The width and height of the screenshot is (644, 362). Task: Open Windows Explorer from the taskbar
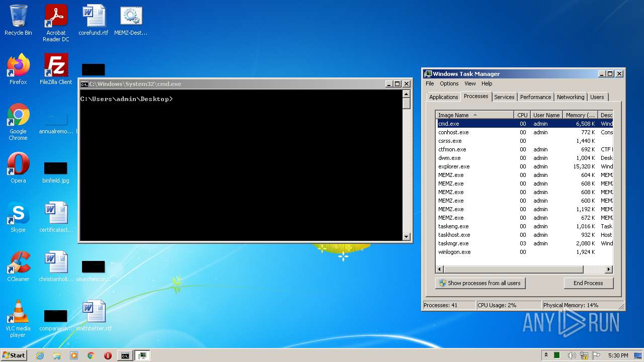57,355
